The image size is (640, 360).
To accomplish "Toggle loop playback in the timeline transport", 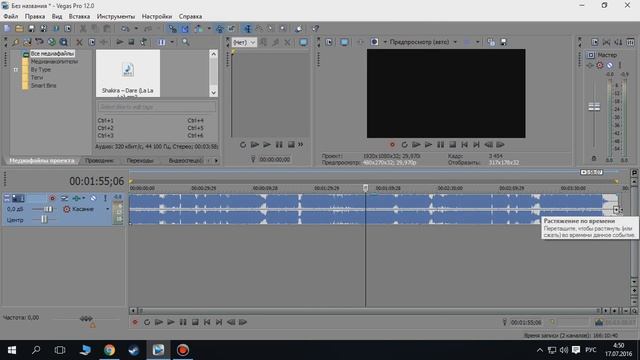I will point(147,322).
